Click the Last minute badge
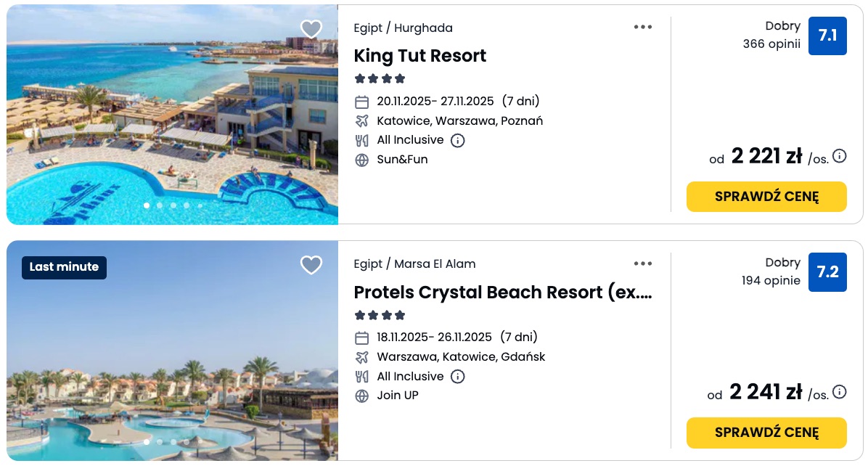The height and width of the screenshot is (466, 868). click(64, 267)
